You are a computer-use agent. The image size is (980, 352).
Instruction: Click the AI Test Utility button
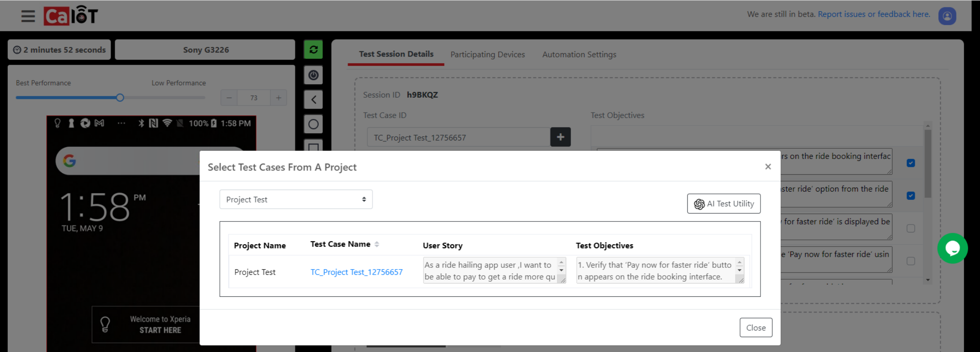click(724, 204)
